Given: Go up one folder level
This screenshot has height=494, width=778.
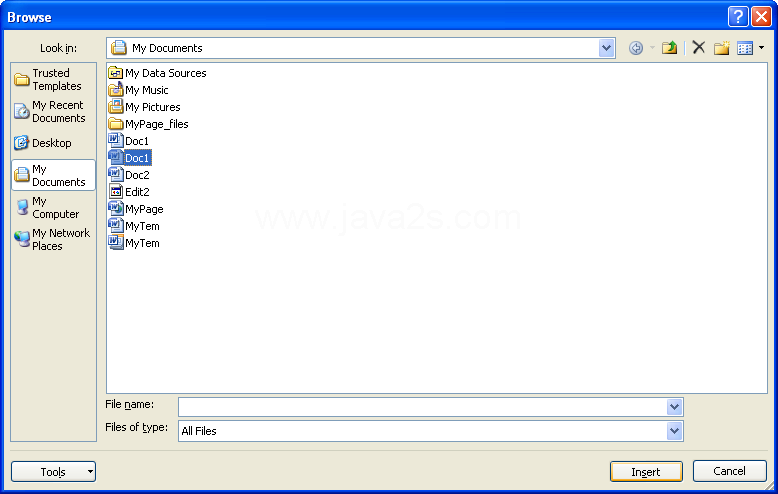Looking at the screenshot, I should point(669,48).
